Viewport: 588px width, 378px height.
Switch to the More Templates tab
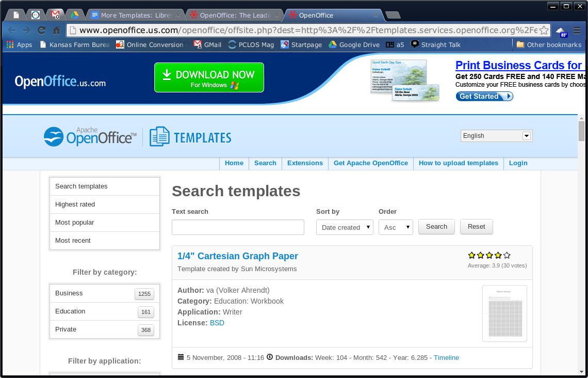point(136,15)
